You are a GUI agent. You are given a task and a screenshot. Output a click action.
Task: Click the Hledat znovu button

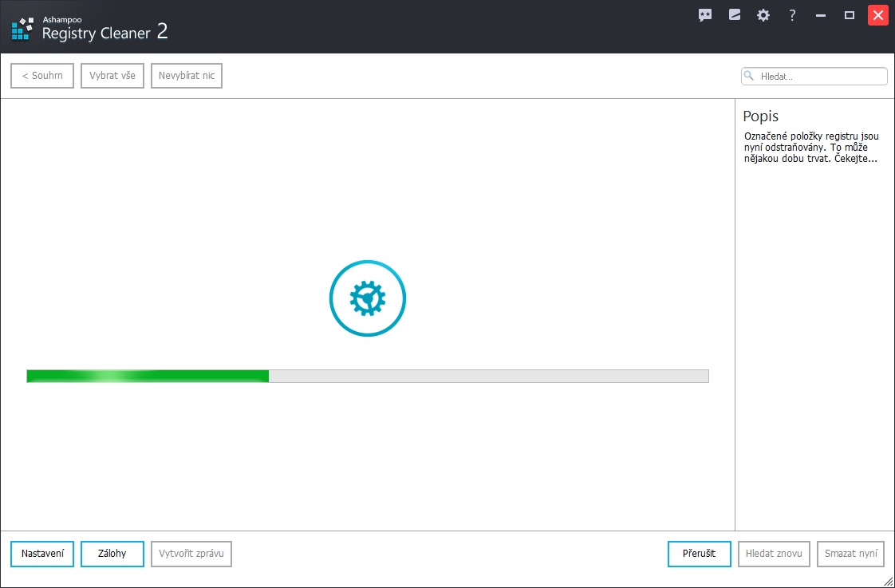click(x=774, y=554)
